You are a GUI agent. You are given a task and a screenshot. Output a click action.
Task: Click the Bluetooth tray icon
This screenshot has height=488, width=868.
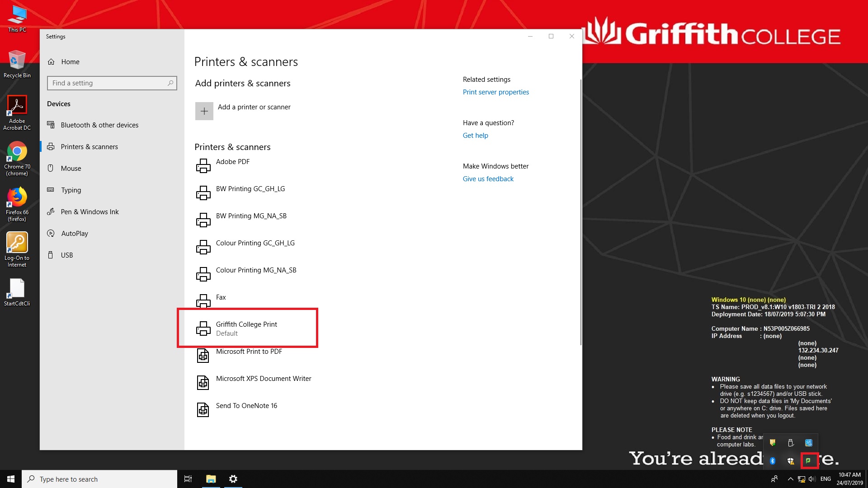[773, 461]
